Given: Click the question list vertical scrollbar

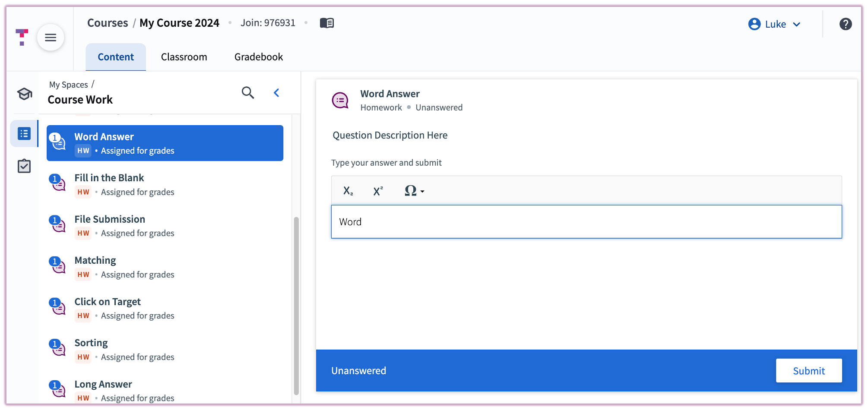Looking at the screenshot, I should [x=296, y=306].
